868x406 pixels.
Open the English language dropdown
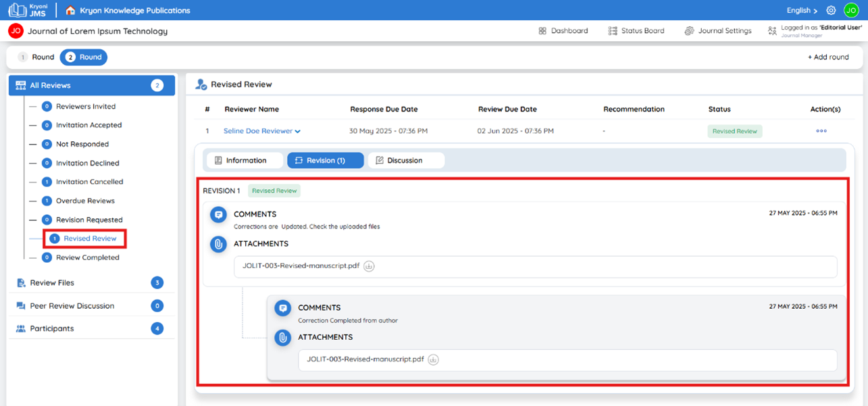point(802,10)
